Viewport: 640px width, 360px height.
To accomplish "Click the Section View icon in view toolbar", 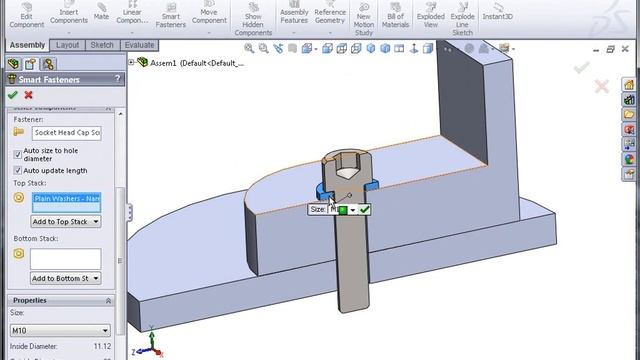I will tap(292, 48).
